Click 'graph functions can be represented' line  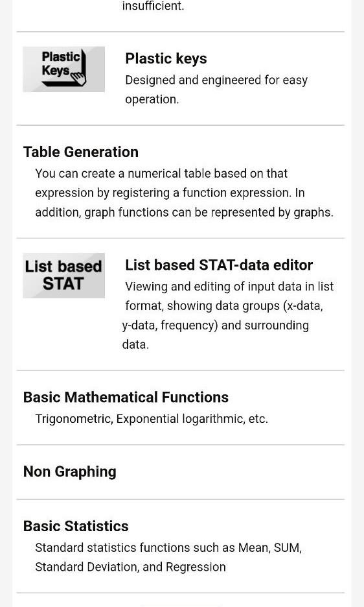pyautogui.click(x=184, y=212)
